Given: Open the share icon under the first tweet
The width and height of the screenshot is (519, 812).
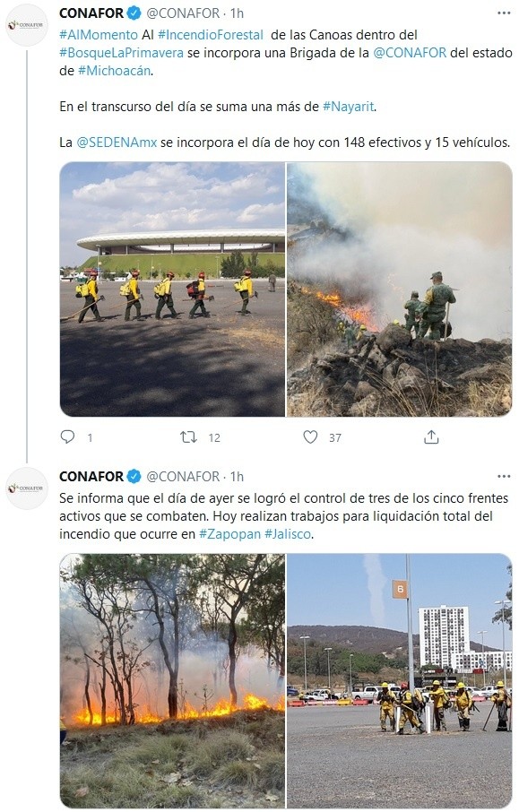Looking at the screenshot, I should click(x=431, y=437).
